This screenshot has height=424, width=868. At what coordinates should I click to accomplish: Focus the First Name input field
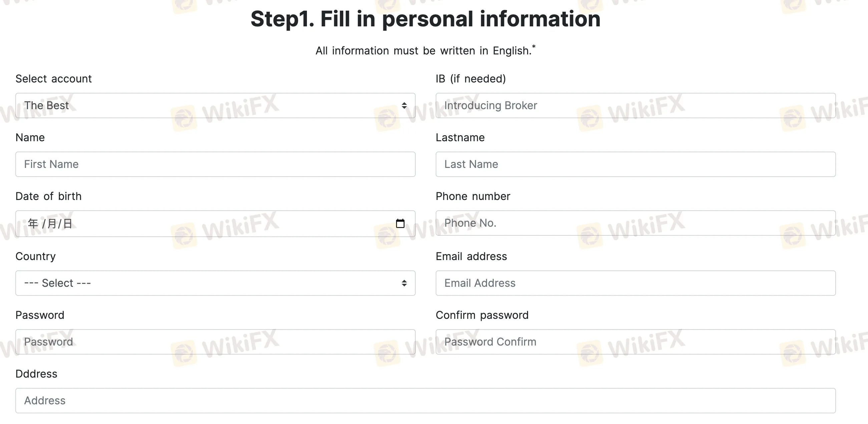tap(215, 164)
